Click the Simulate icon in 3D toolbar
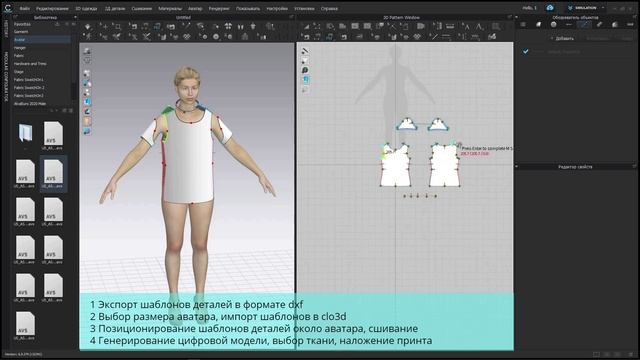 (x=88, y=27)
